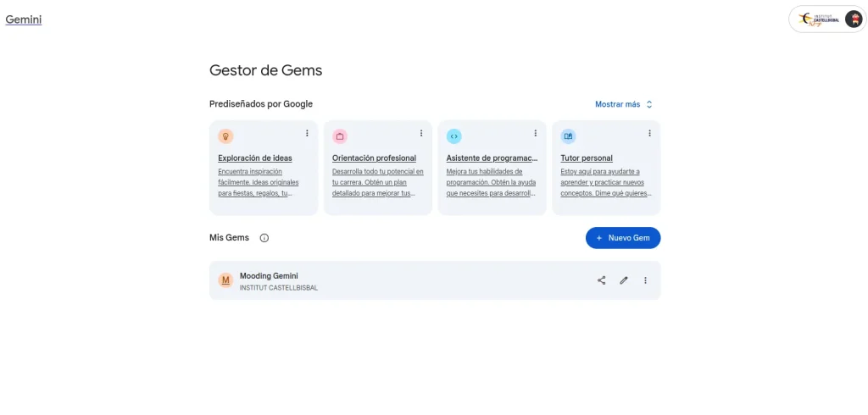The image size is (868, 415).
Task: Open more options for Orientación profesional
Action: [421, 133]
